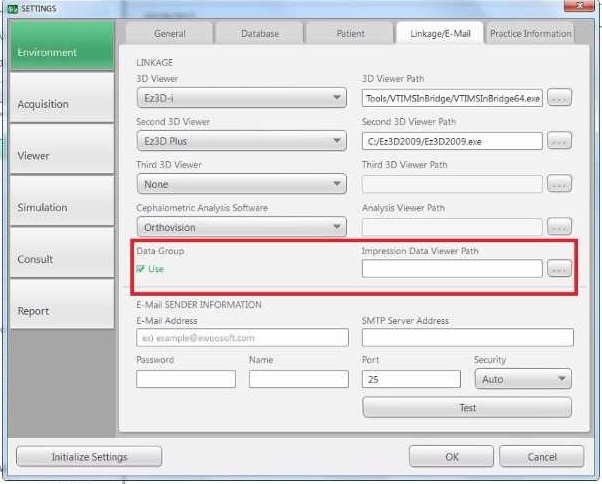Image resolution: width=602 pixels, height=484 pixels.
Task: Open the 3D Viewer dropdown showing Ez3D-i
Action: 242,98
